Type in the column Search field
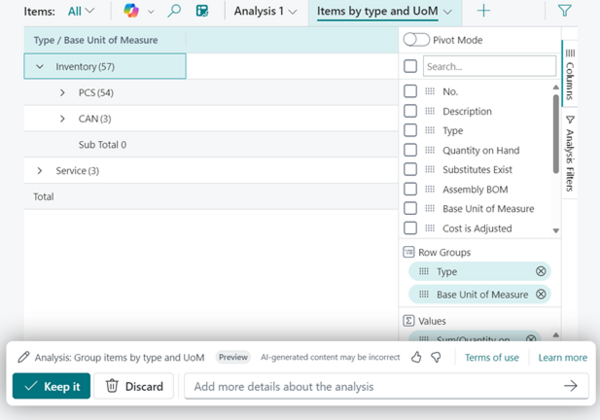The image size is (600, 420). click(488, 66)
